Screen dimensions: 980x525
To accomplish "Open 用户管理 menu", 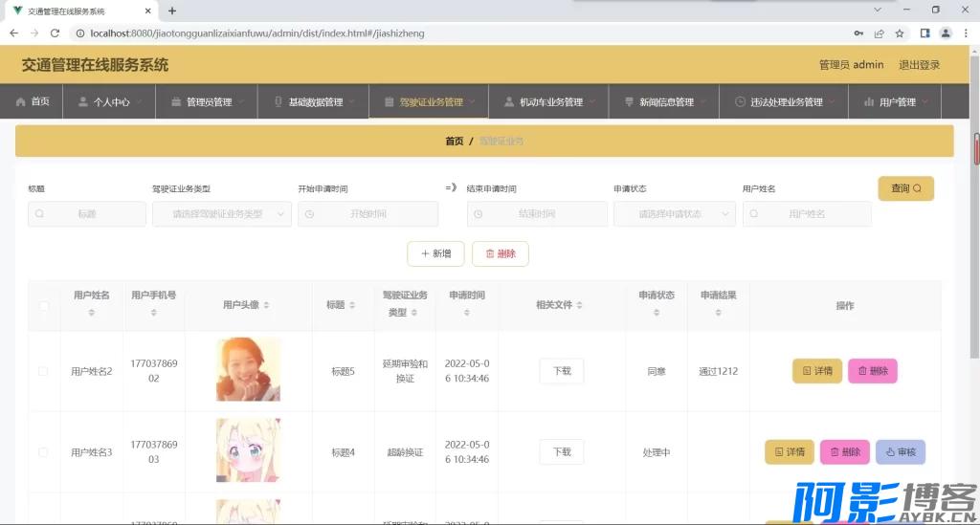I will 895,101.
